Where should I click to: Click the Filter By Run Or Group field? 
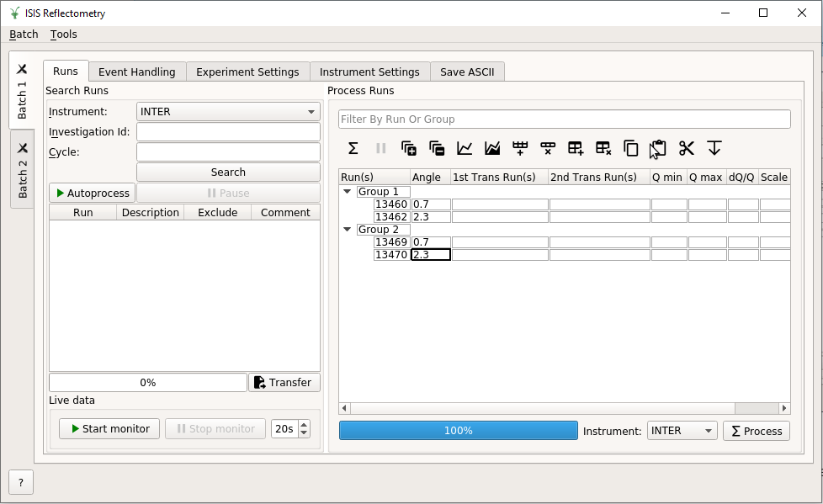click(x=564, y=119)
